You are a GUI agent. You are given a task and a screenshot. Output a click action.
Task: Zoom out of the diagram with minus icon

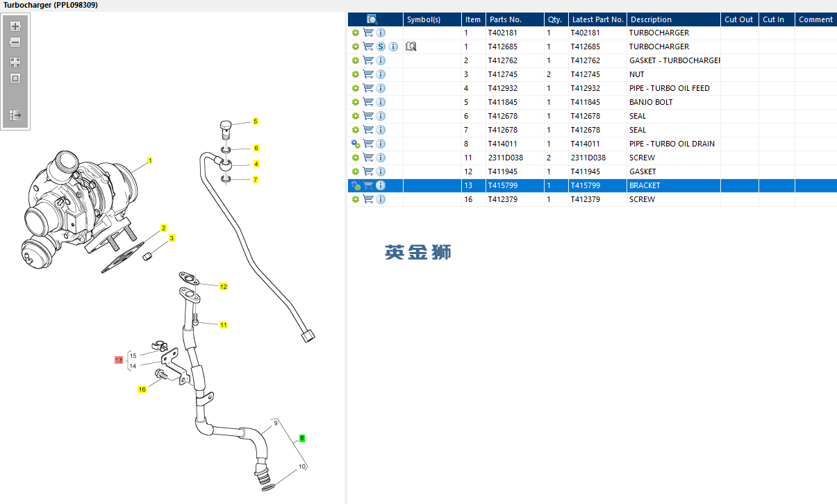click(x=15, y=42)
